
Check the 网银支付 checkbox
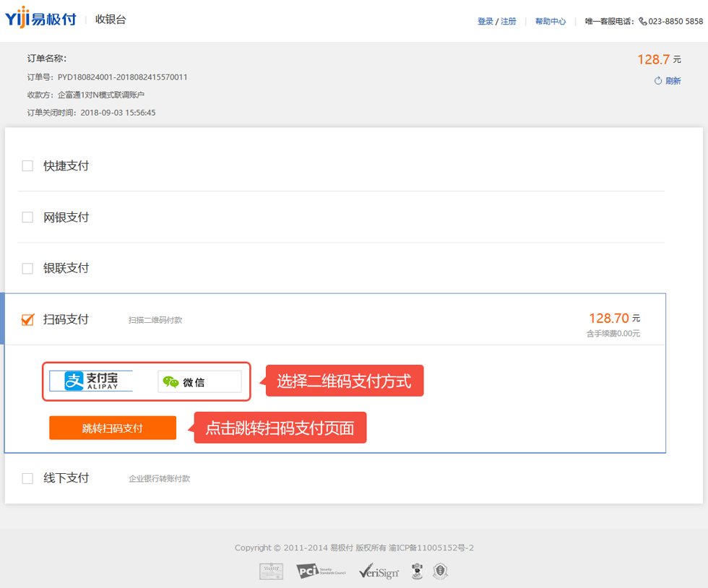27,217
